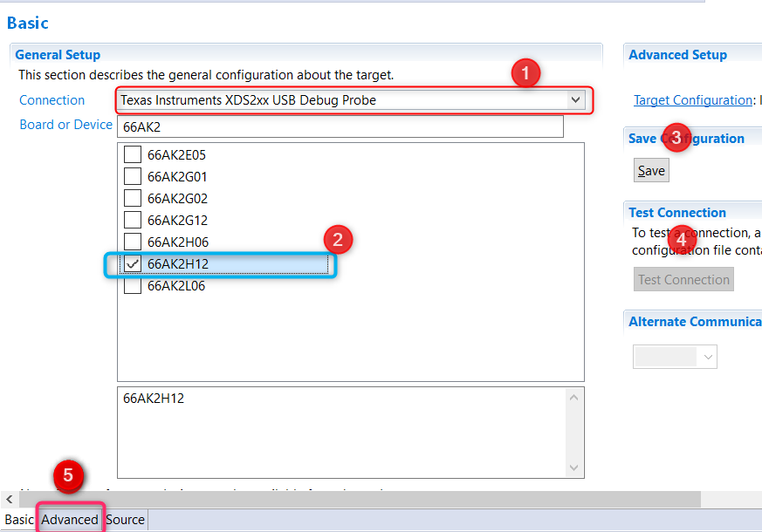Check the 66AK2H06 checkbox
Screen dimensions: 762x532
(x=132, y=242)
